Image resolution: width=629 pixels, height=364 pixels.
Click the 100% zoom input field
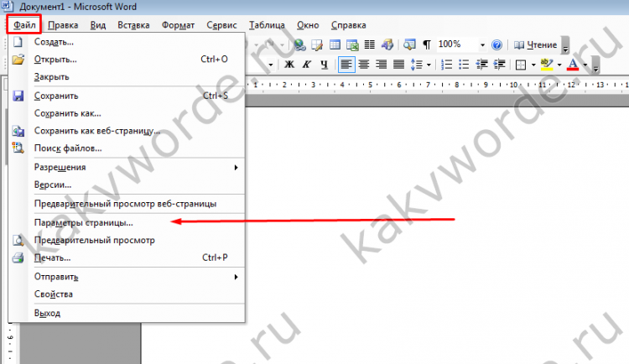click(457, 44)
